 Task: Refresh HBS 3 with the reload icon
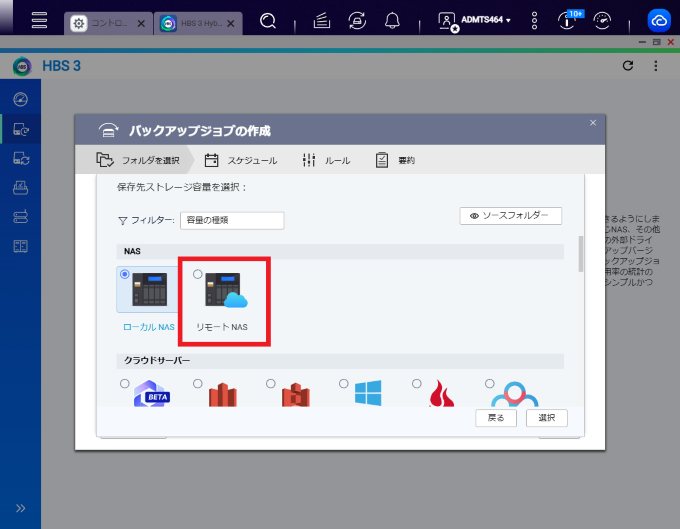pyautogui.click(x=628, y=65)
